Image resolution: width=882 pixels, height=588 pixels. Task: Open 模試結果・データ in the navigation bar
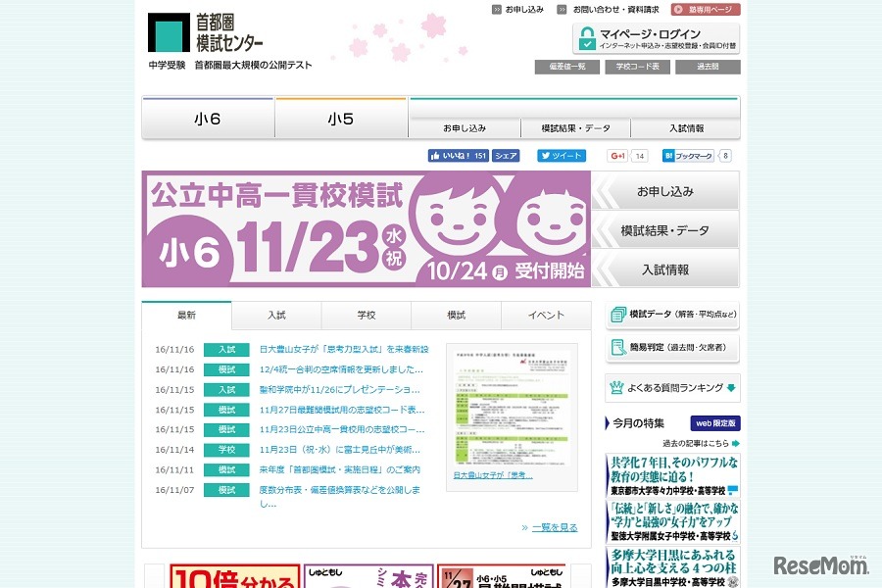point(575,128)
